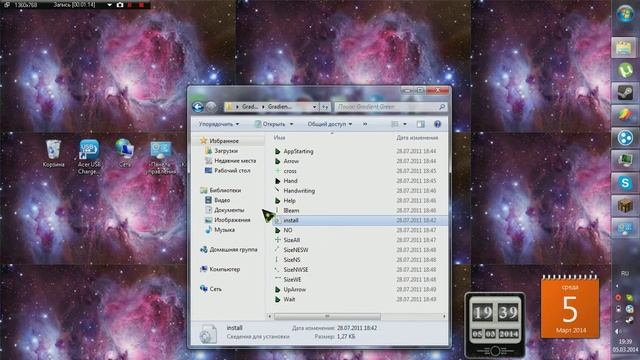Viewport: 640px width, 360px height.
Task: Select the IBeam file
Action: [291, 211]
